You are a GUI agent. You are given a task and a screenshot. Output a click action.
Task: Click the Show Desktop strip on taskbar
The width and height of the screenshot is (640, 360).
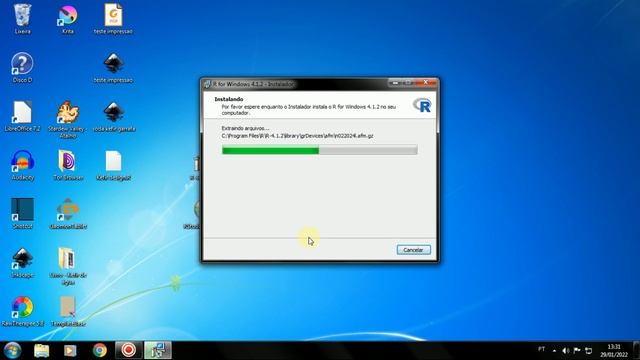pos(637,351)
